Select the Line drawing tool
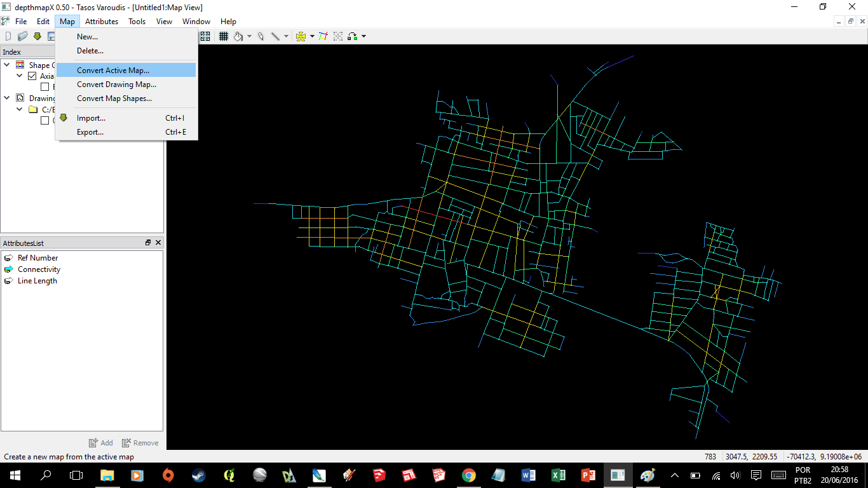Viewport: 868px width, 488px height. click(275, 36)
